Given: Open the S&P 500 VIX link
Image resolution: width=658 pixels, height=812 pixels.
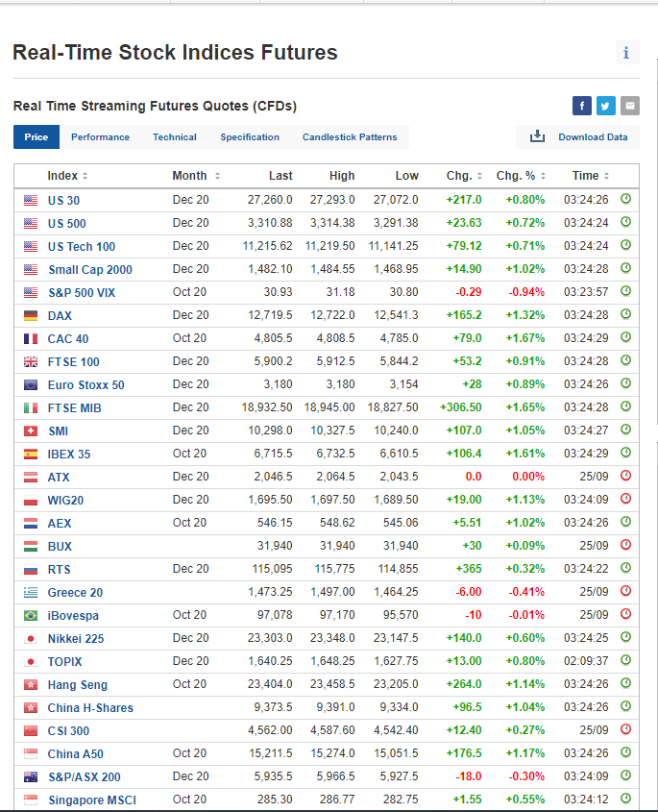Looking at the screenshot, I should (x=82, y=292).
